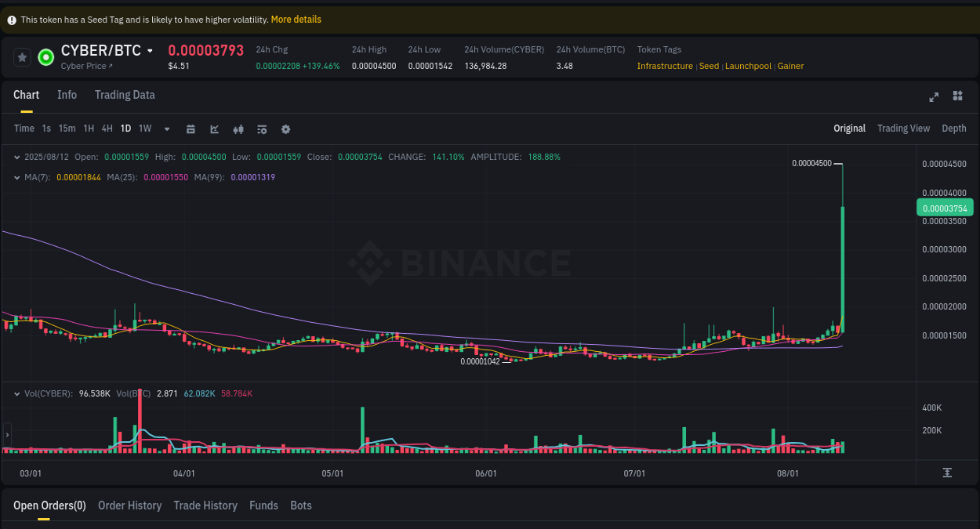Image resolution: width=980 pixels, height=529 pixels.
Task: Open the technical indicators icon
Action: click(238, 129)
